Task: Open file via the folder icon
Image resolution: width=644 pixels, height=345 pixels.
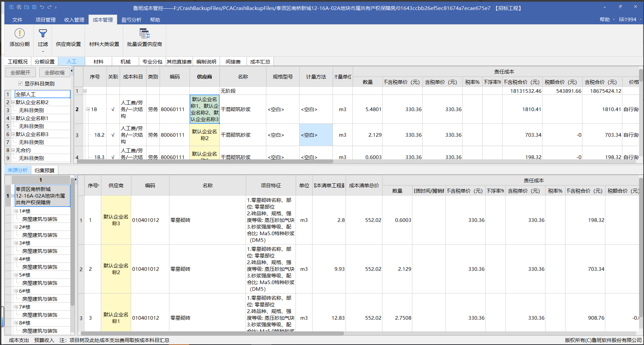Action: 27,7
